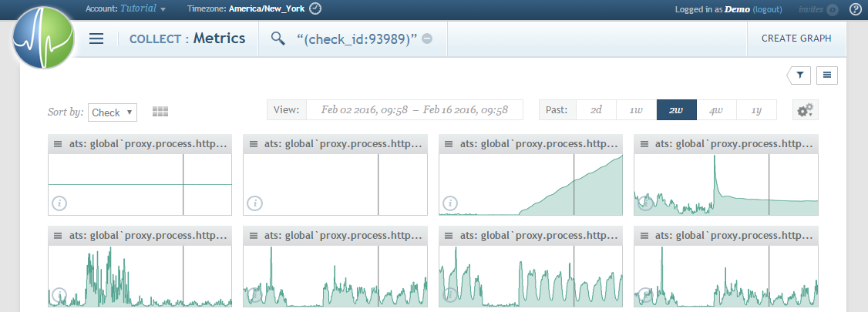The width and height of the screenshot is (868, 312).
Task: Open the gear settings for time range
Action: tap(806, 110)
